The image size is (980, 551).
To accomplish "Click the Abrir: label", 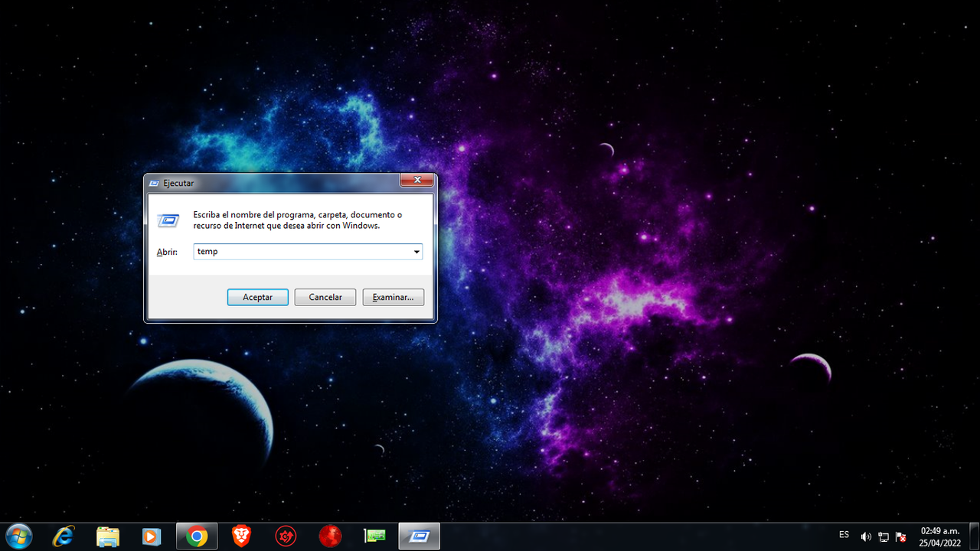I will (167, 252).
